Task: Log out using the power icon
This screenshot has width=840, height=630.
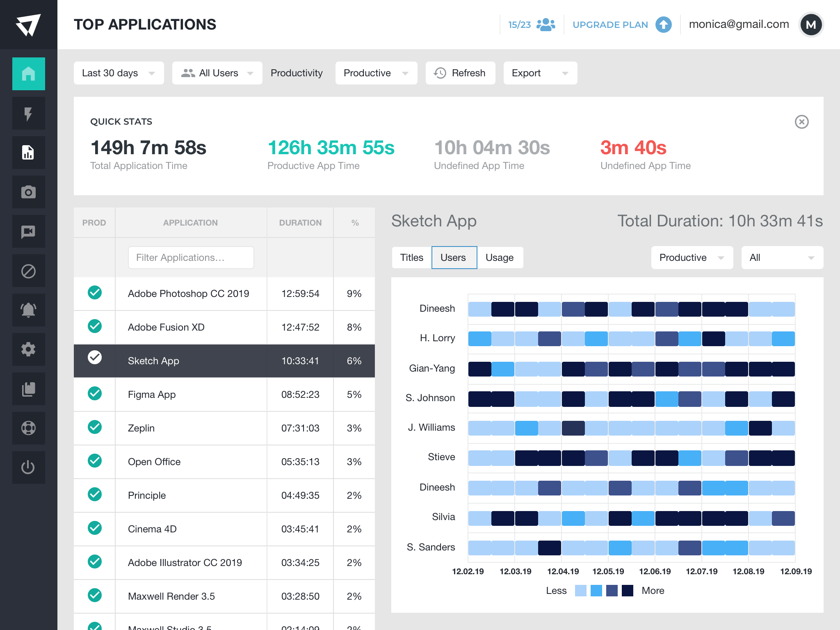Action: 28,467
